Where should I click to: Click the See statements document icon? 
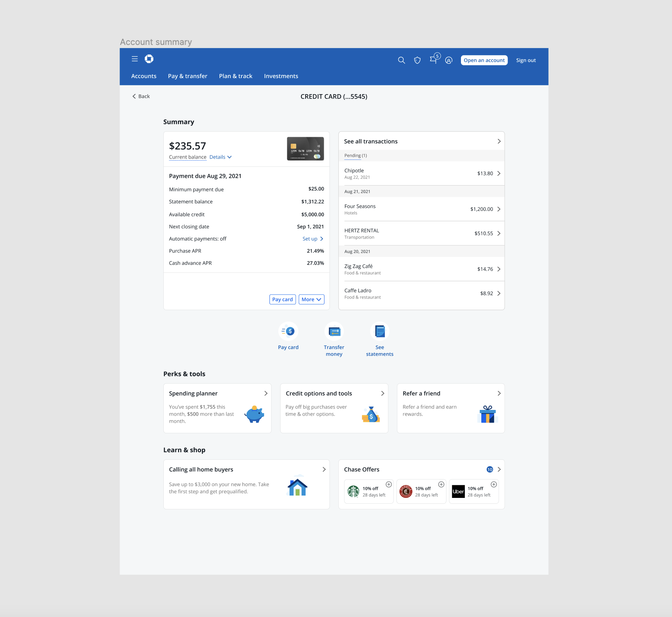point(380,331)
